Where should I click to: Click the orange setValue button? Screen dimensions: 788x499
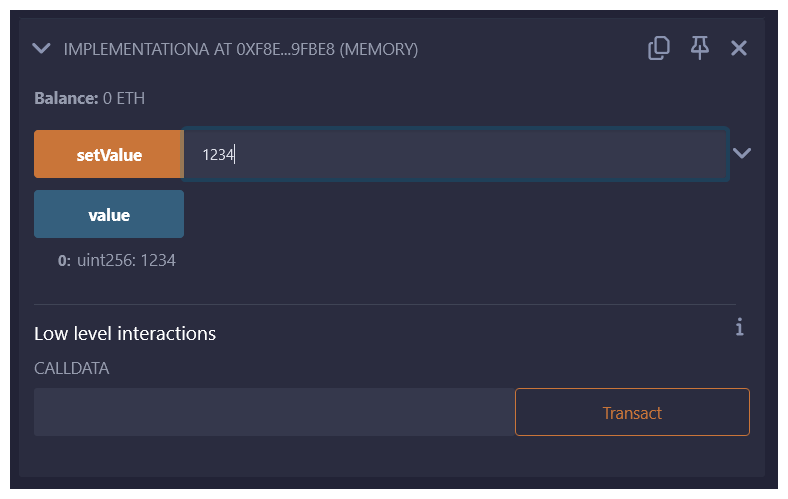pyautogui.click(x=109, y=155)
